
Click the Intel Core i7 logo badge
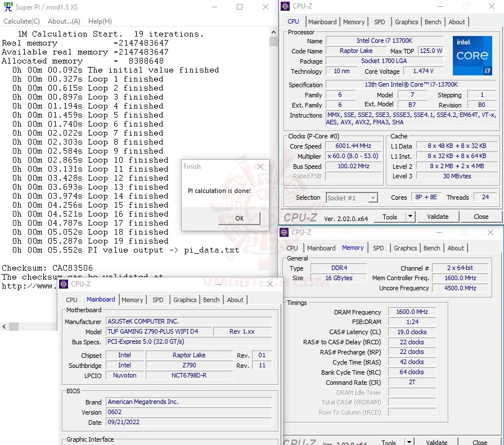coord(472,55)
